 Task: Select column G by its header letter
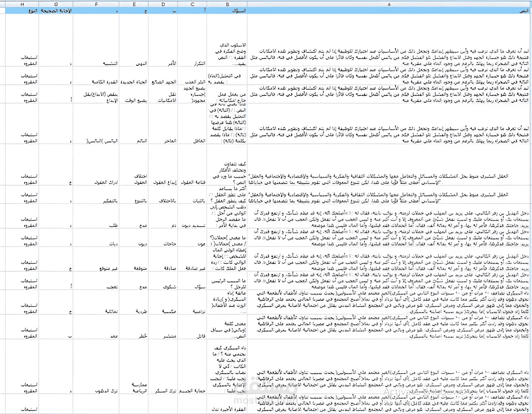coord(56,4)
